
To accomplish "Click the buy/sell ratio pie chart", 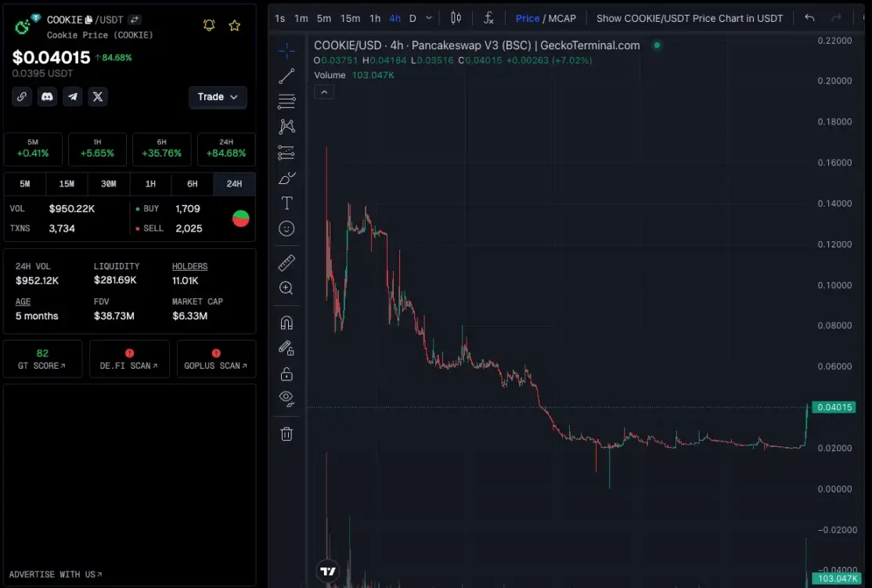I will click(240, 218).
